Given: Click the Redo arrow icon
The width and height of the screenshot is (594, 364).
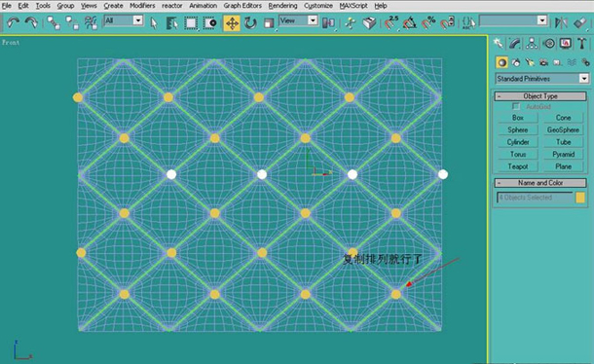Looking at the screenshot, I should [31, 23].
